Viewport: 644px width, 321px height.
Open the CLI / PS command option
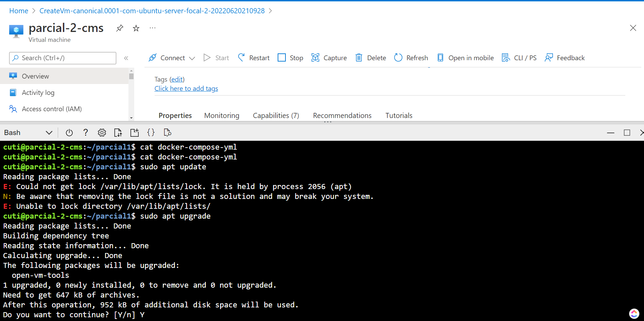click(x=519, y=58)
